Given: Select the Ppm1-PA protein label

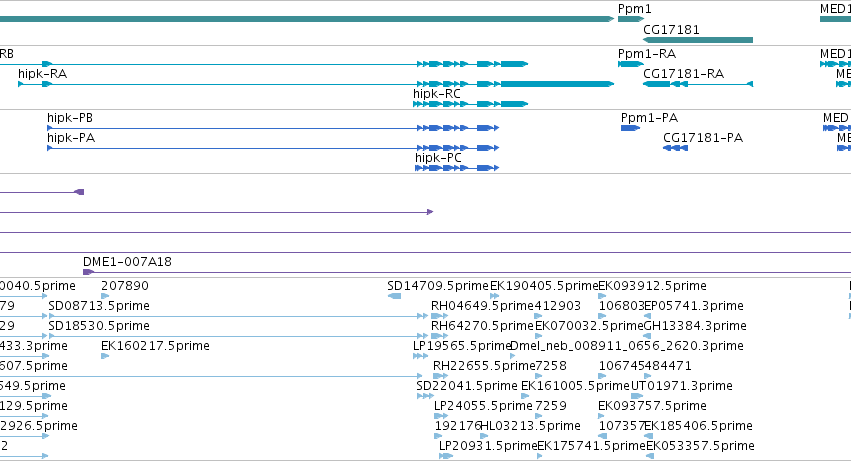Looking at the screenshot, I should 650,117.
